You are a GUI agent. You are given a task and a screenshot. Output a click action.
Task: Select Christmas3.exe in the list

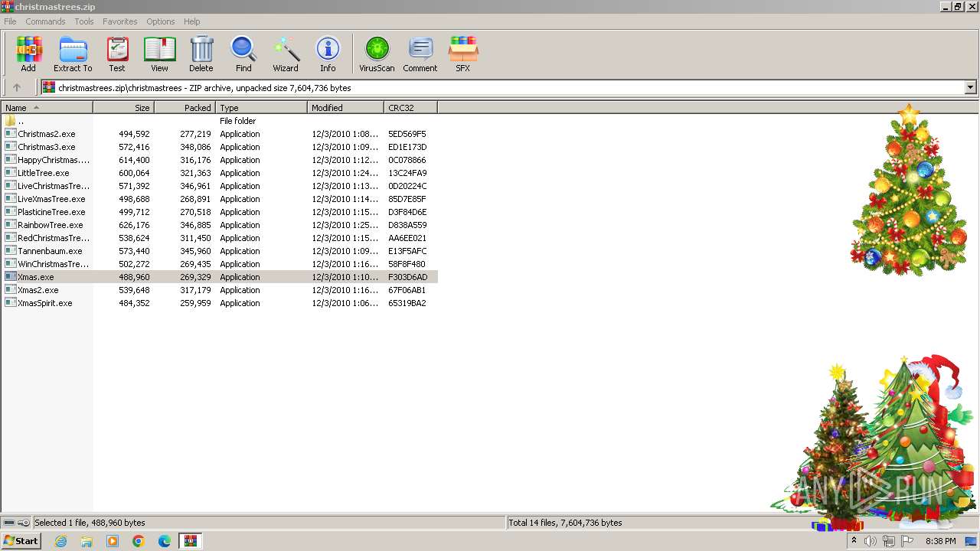pos(219,147)
